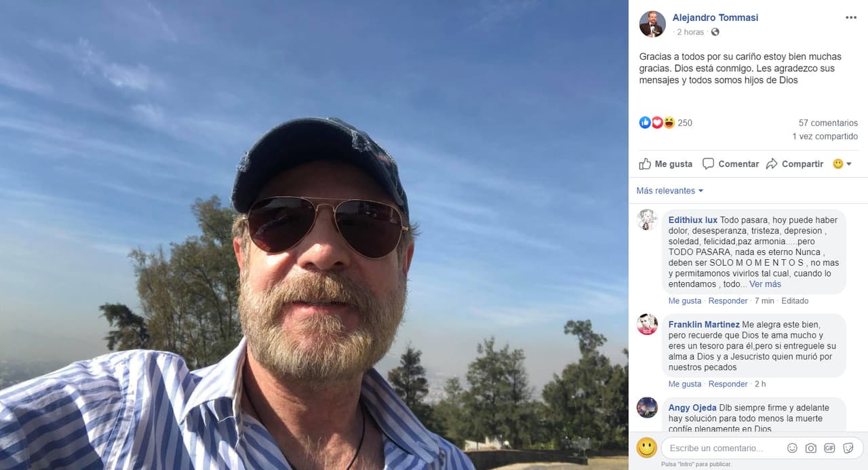Expand the arrow next to the smiley reaction
The width and height of the screenshot is (868, 470).
(848, 163)
